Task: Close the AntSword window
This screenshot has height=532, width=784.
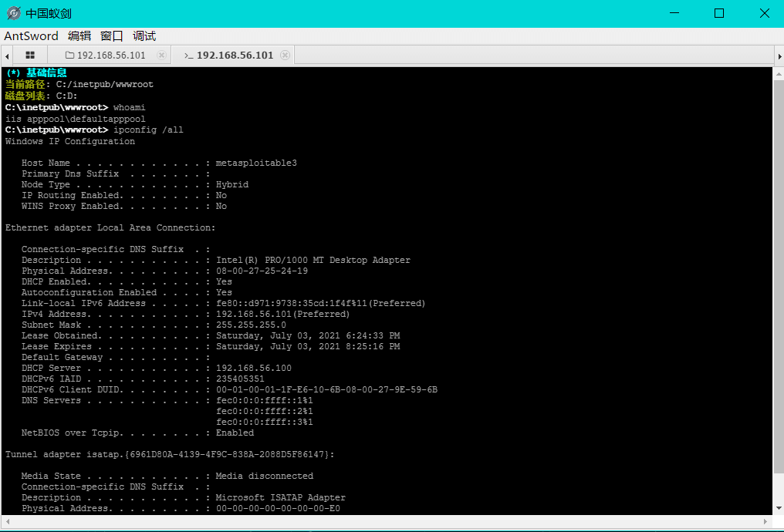Action: [x=764, y=13]
